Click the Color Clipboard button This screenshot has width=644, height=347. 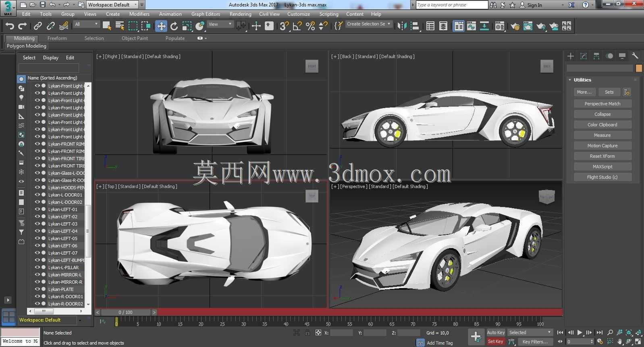click(602, 125)
